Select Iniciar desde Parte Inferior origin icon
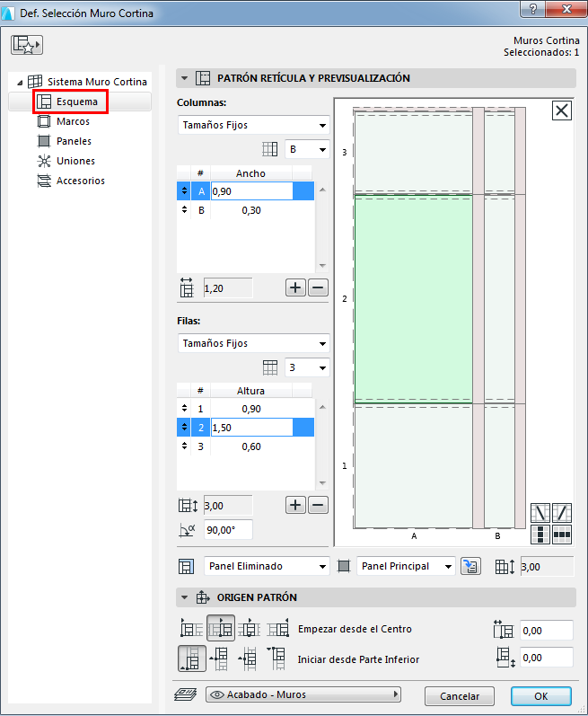 click(191, 659)
